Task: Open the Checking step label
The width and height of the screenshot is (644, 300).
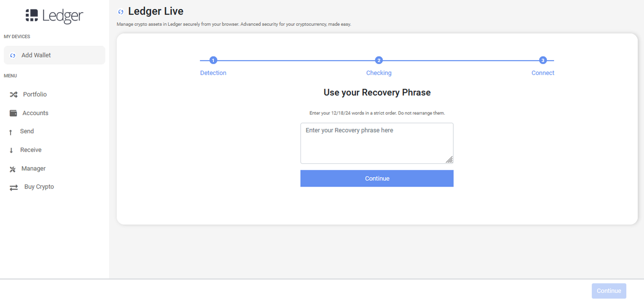Action: pos(379,73)
